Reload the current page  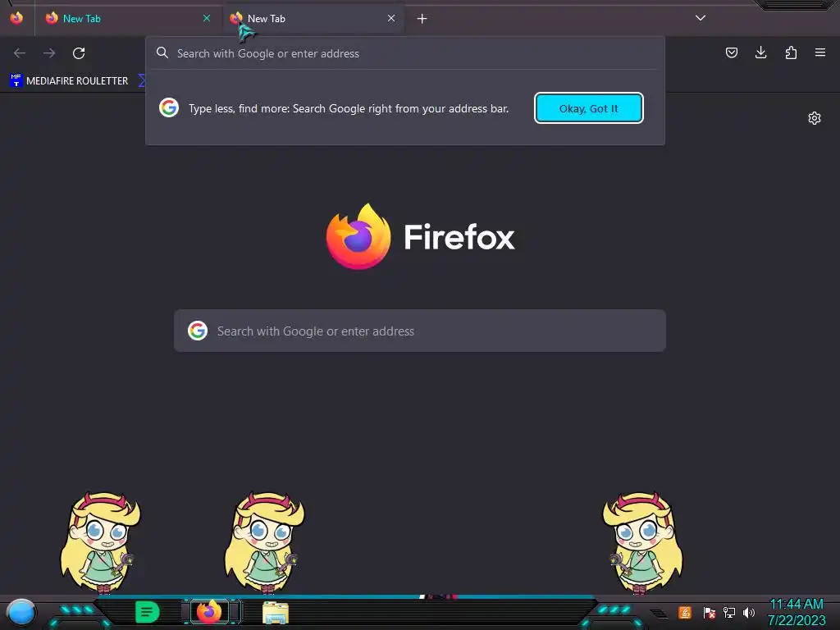click(79, 53)
